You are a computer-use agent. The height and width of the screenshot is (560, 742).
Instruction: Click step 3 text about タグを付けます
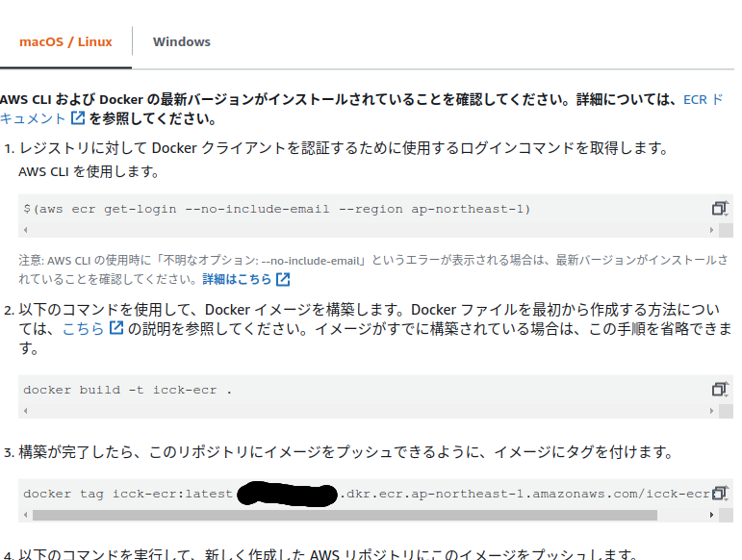tap(346, 451)
